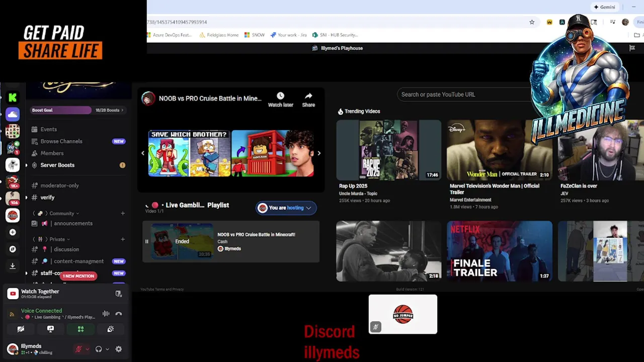The image size is (644, 362).
Task: Bookmark page with the star icon
Action: [532, 22]
